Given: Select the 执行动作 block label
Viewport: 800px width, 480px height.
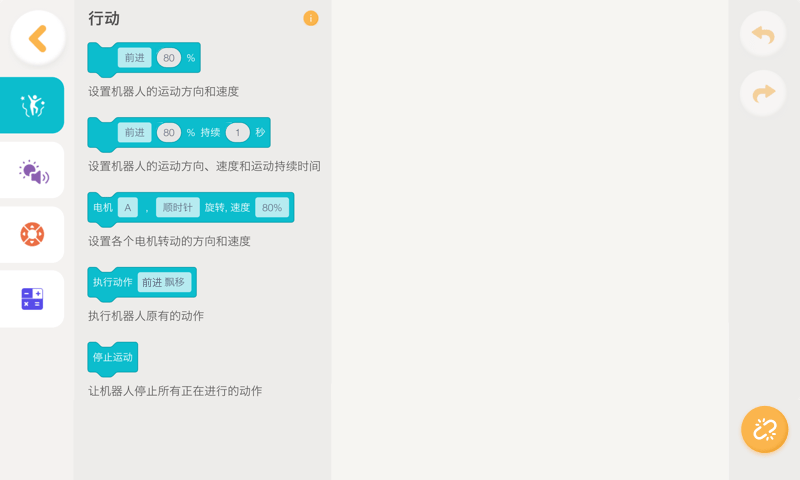Looking at the screenshot, I should 112,282.
